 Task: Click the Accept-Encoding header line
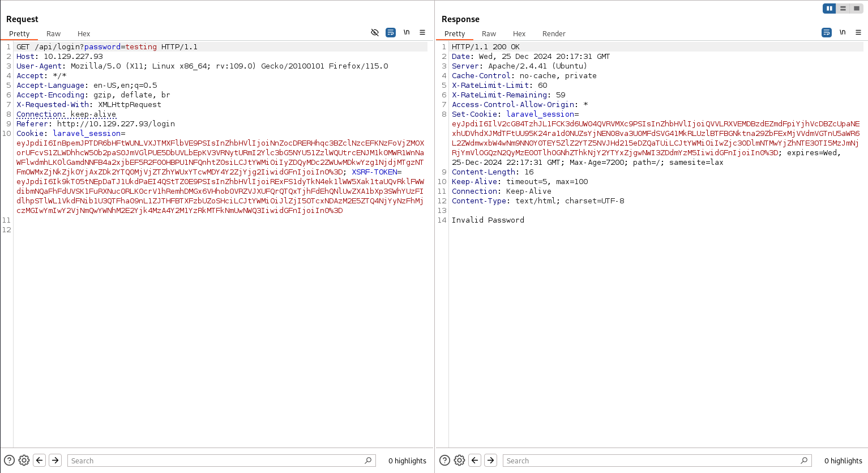[x=93, y=95]
